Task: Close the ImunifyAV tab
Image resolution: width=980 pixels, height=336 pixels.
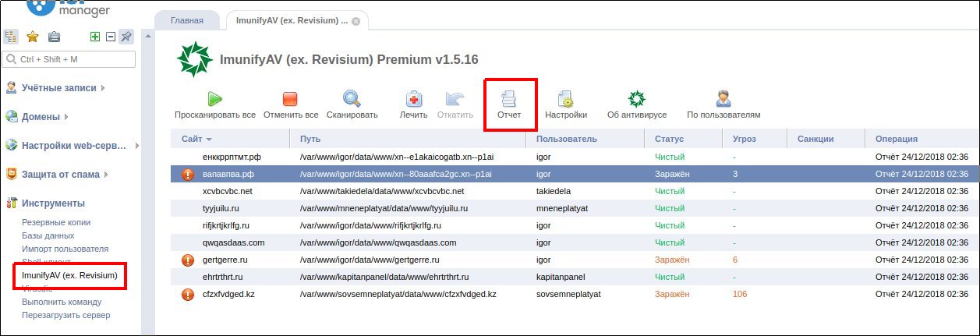Action: (356, 21)
